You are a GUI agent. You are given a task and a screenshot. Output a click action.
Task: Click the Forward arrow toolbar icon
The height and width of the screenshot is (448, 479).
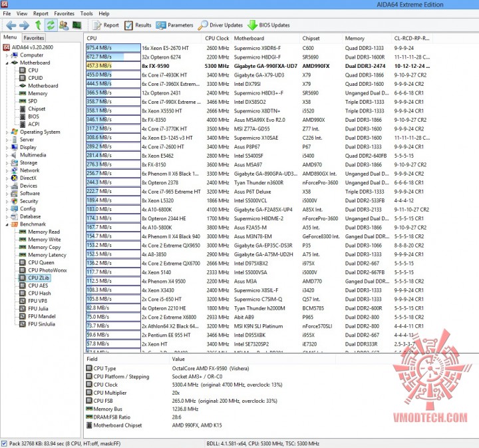click(x=24, y=25)
